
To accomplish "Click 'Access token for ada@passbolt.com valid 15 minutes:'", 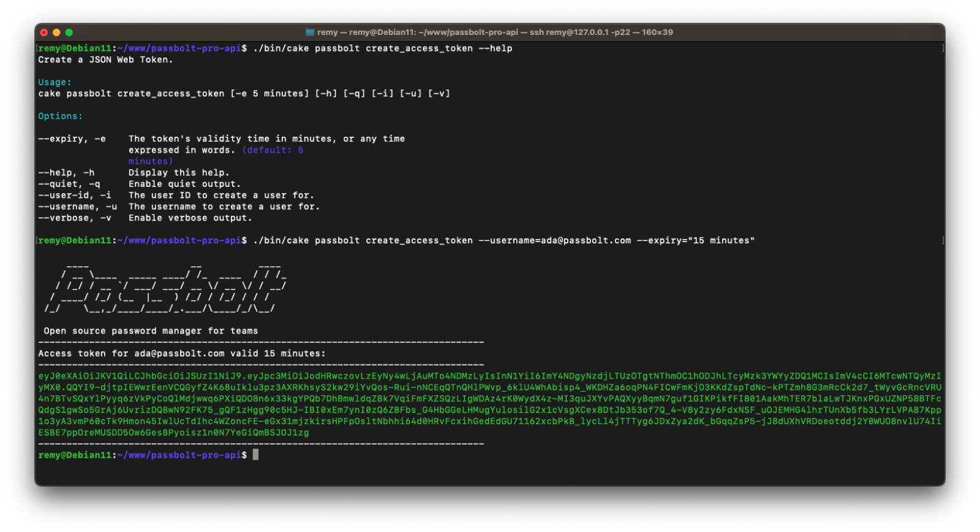I will [x=182, y=354].
